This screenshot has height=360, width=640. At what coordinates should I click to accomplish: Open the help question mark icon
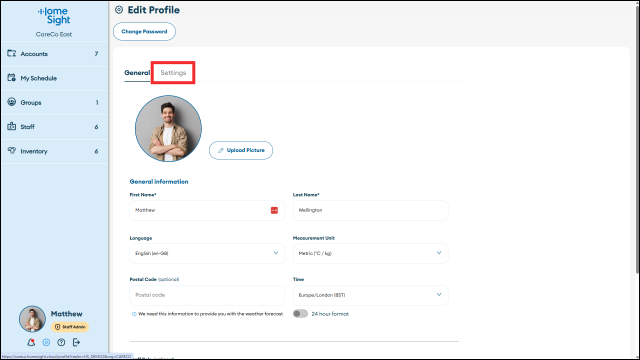point(61,342)
